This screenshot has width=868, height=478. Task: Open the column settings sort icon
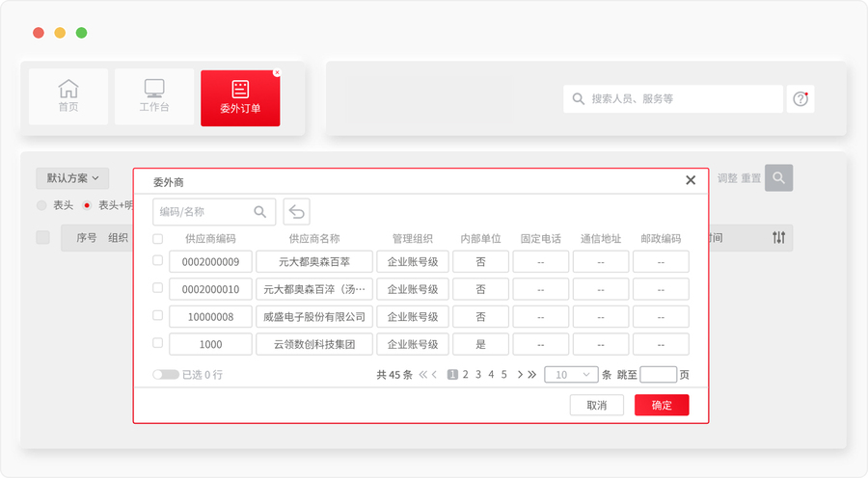tap(778, 237)
